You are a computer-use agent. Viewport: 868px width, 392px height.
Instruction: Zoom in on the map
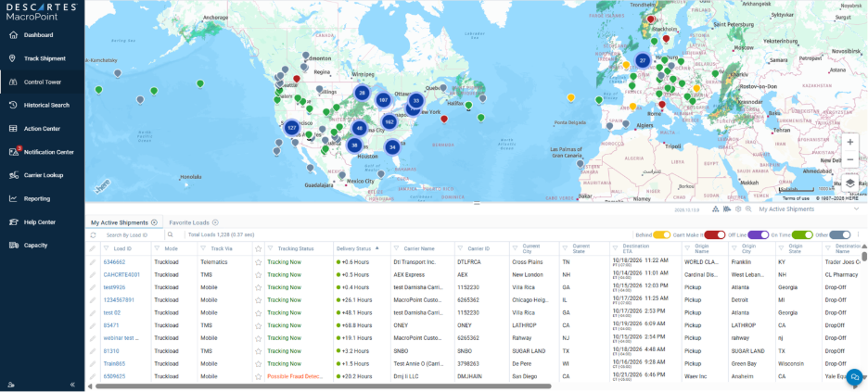pos(849,142)
